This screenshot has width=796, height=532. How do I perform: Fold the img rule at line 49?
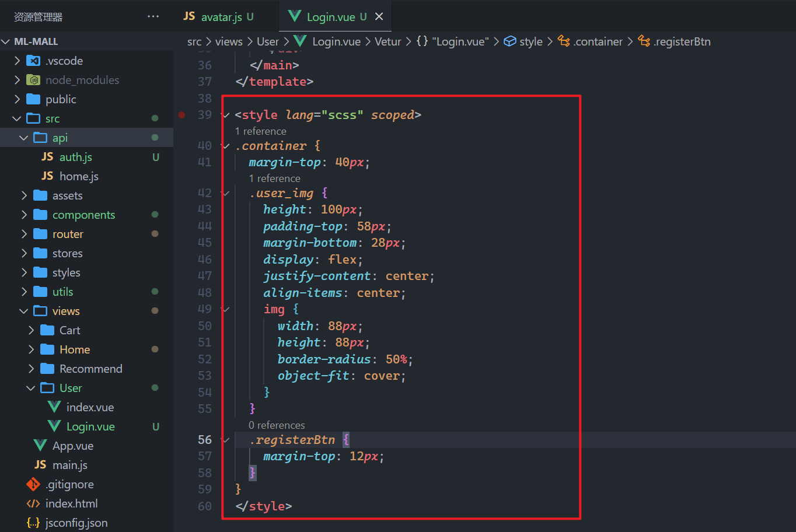pos(226,309)
